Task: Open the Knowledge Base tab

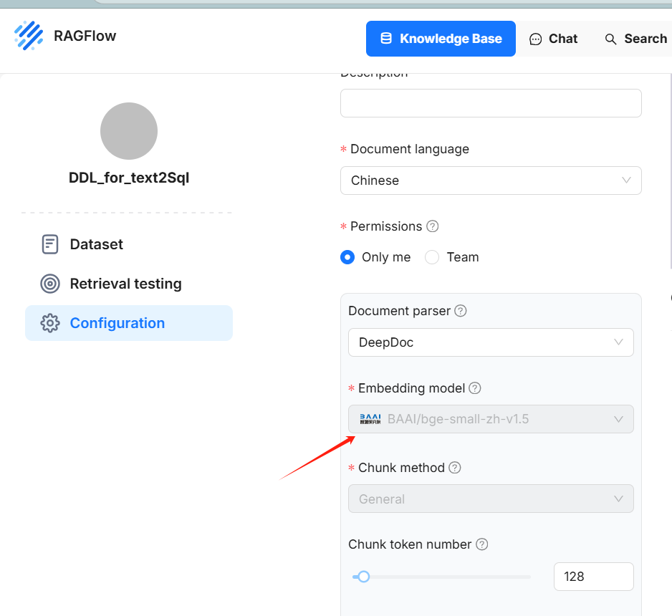Action: coord(441,39)
